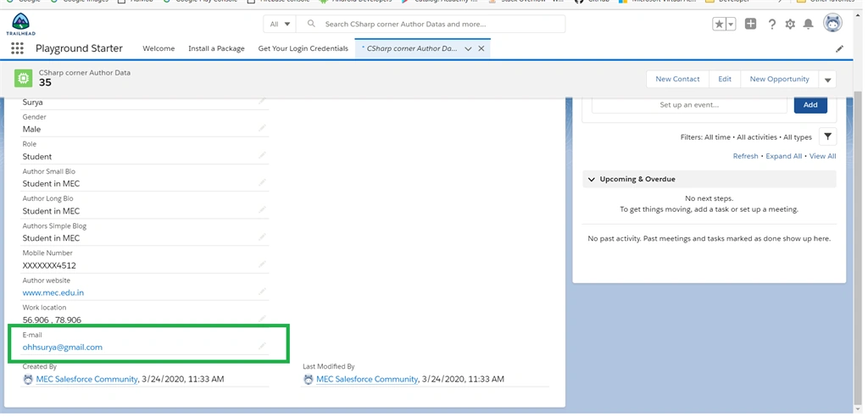868x417 pixels.
Task: Edit the Author Small Bio pencil icon
Action: pos(262,183)
